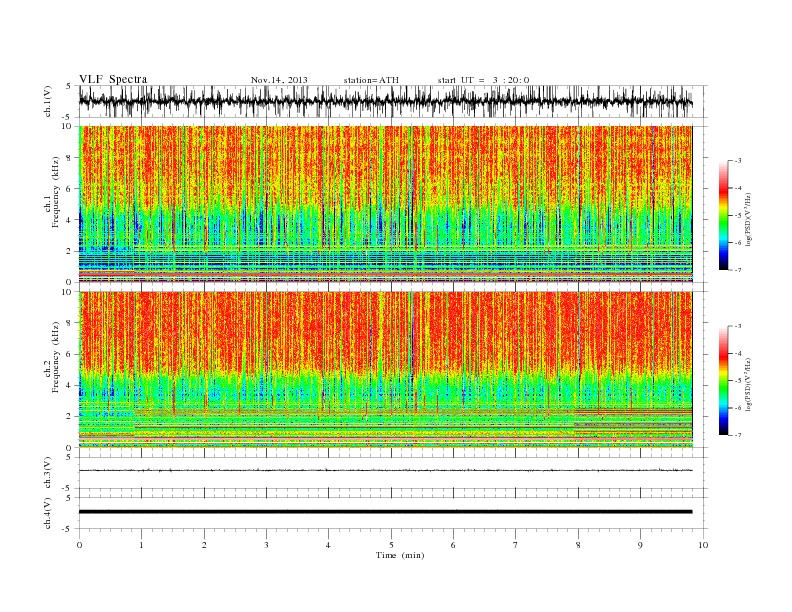Click the time axis tick label "6"
Image resolution: width=792 pixels, height=612 pixels.
(x=453, y=545)
